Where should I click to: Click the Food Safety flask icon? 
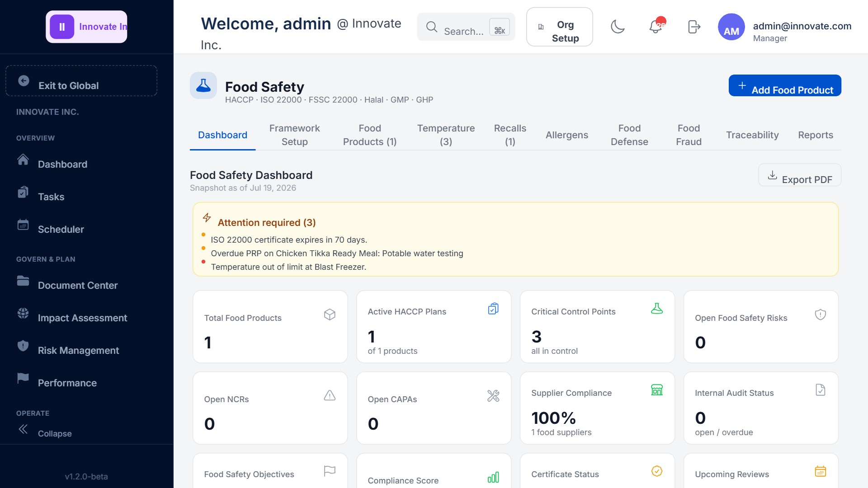click(203, 85)
